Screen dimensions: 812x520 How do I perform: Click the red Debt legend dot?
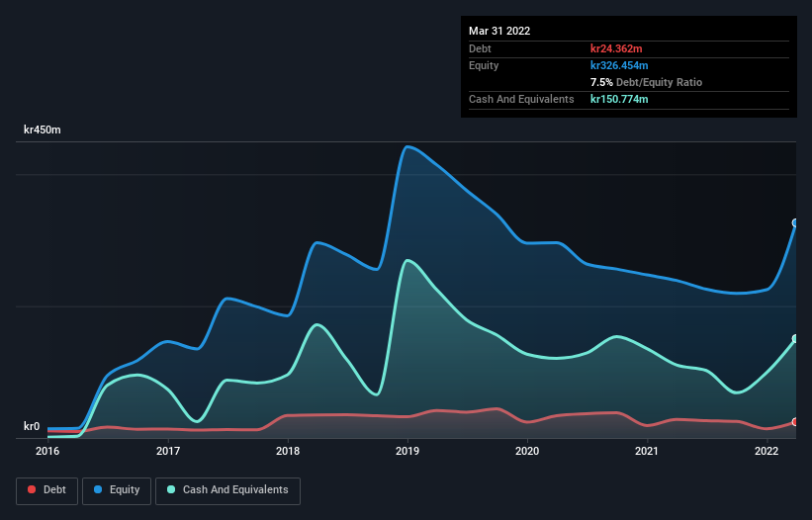click(32, 489)
